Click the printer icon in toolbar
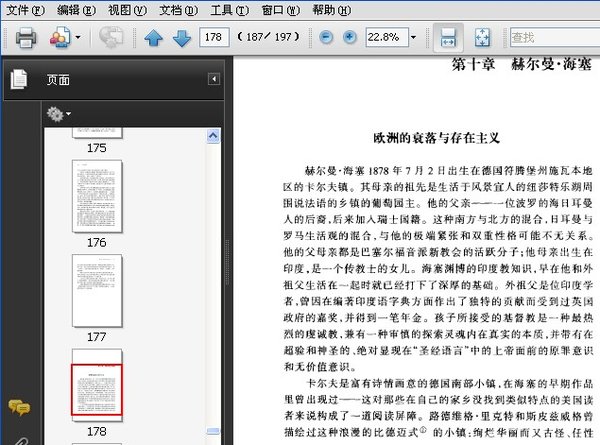 coord(26,37)
